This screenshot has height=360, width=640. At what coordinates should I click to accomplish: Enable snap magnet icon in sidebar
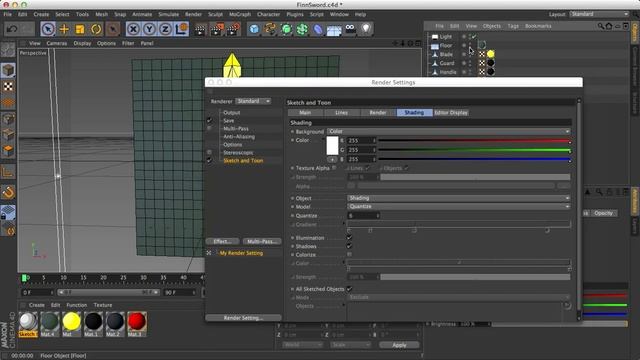click(8, 192)
